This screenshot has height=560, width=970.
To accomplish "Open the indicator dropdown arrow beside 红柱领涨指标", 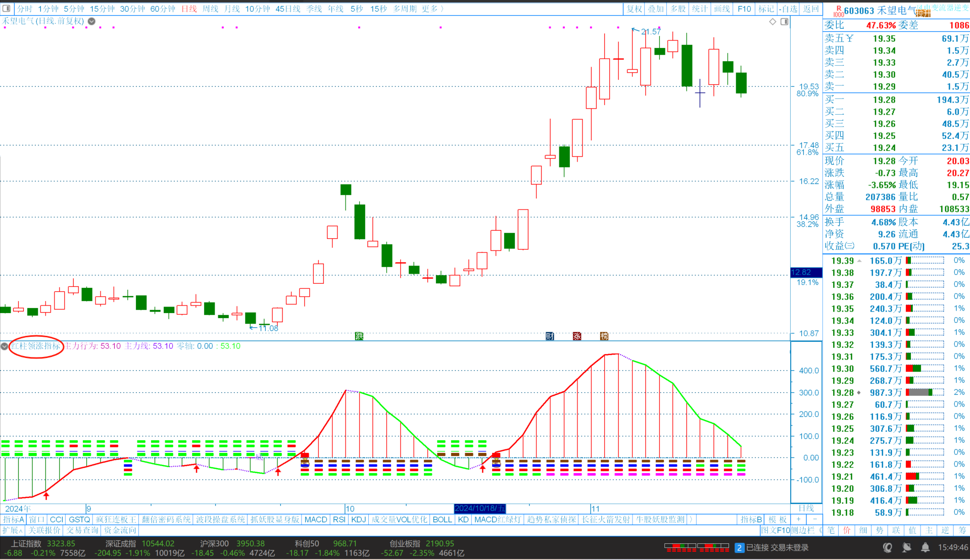I will [x=5, y=346].
